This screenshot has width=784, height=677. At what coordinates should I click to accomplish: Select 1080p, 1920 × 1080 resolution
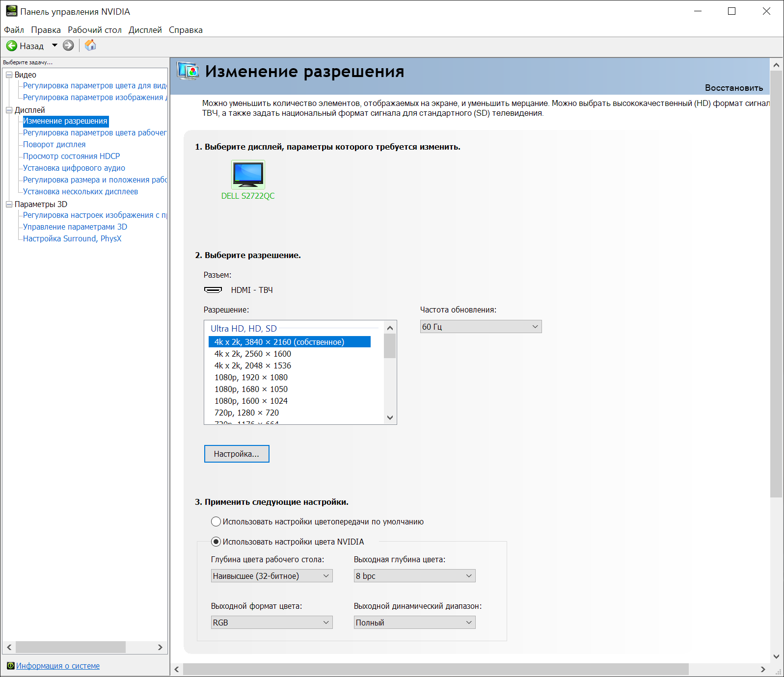point(251,377)
